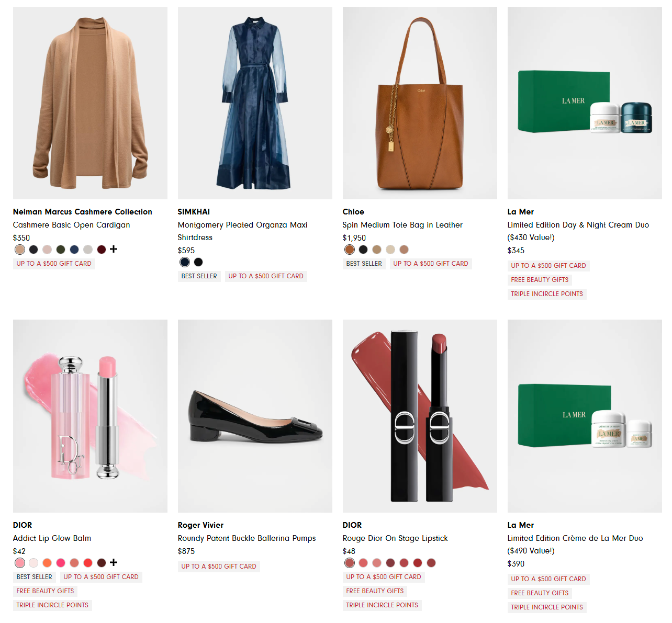Click Free Beauty Gifts tag under Crème de La Mer Duo

pyautogui.click(x=540, y=593)
